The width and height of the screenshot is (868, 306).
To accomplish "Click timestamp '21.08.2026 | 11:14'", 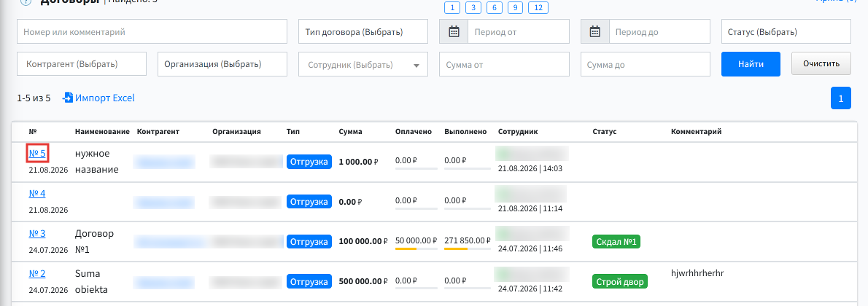I will (x=530, y=208).
